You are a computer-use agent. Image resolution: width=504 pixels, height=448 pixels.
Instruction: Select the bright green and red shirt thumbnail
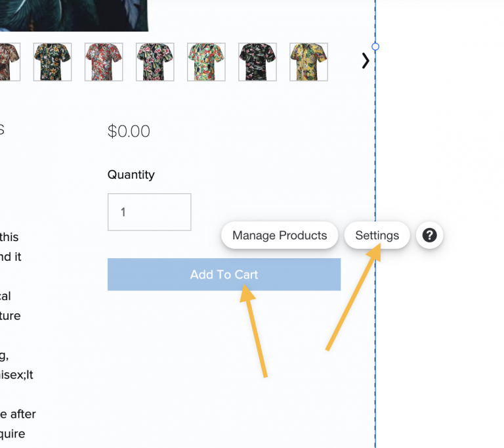click(206, 62)
